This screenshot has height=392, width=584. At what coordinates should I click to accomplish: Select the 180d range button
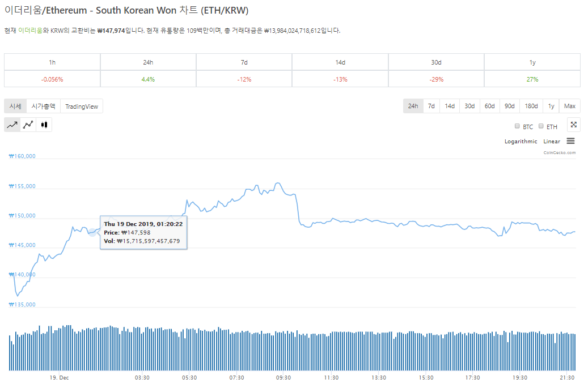tap(531, 106)
